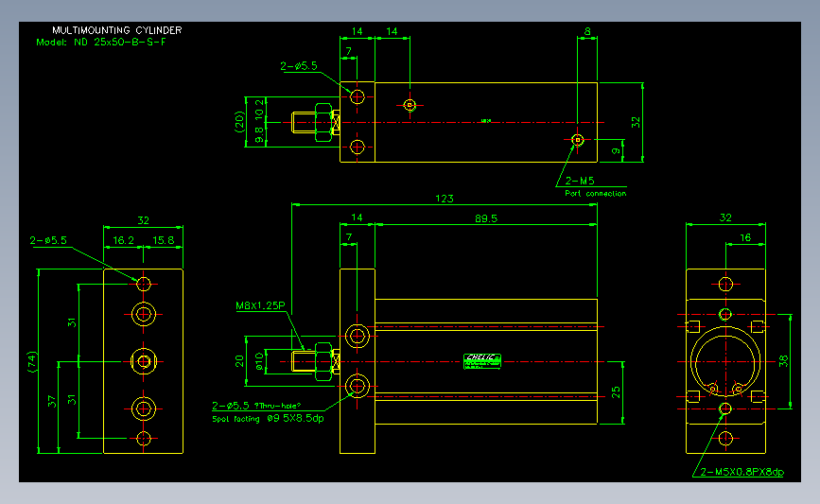Select the 10.2 dimension value

tap(259, 110)
